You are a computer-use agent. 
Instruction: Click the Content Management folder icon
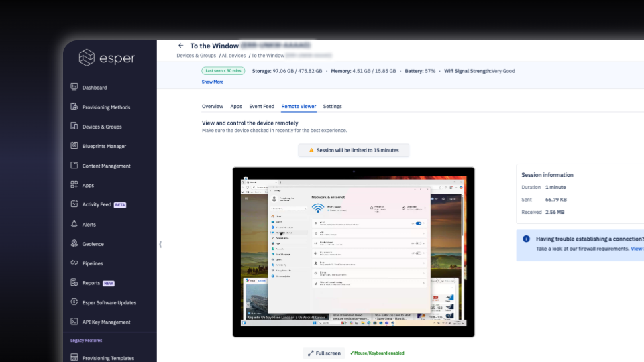(74, 165)
